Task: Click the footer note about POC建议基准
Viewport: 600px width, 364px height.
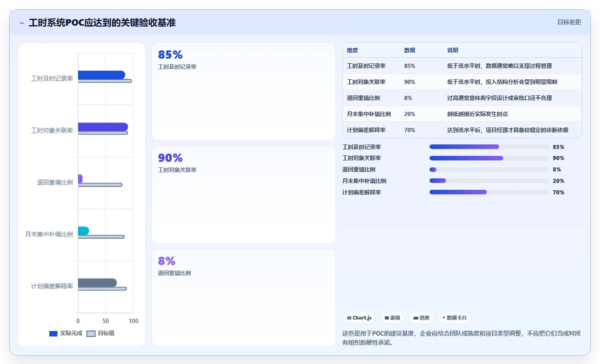Action: tap(462, 338)
